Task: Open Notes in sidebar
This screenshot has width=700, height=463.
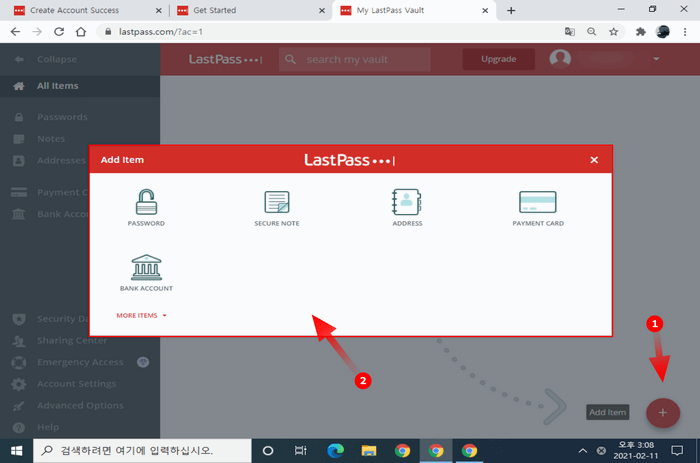Action: point(51,139)
